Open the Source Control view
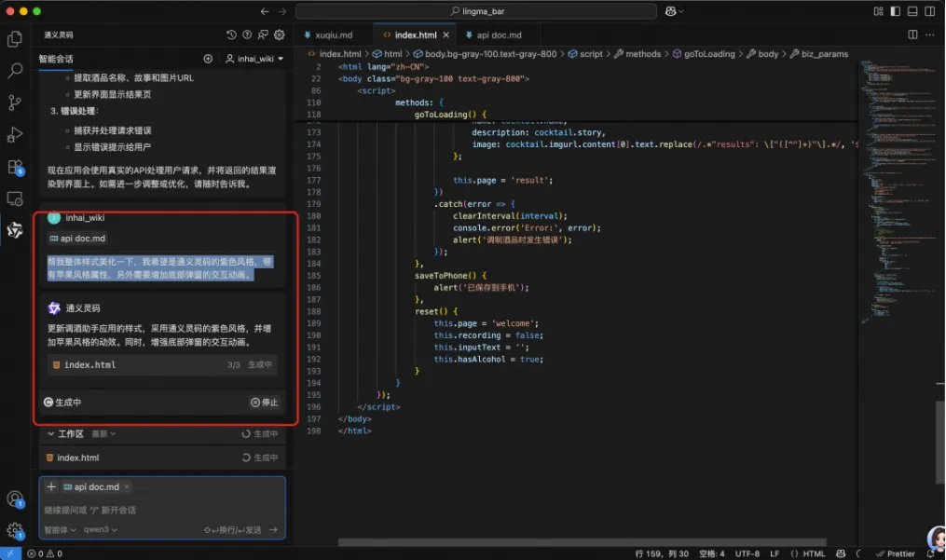This screenshot has height=560, width=946. tap(15, 102)
